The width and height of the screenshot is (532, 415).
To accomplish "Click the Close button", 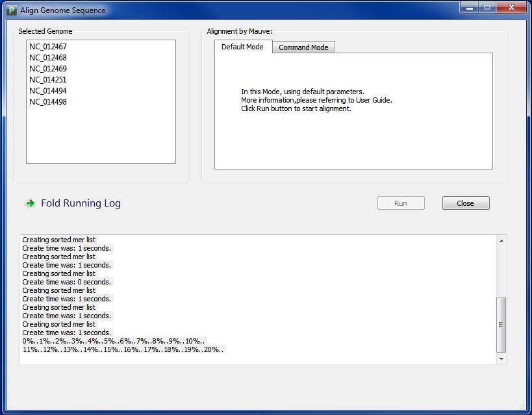I will 466,203.
